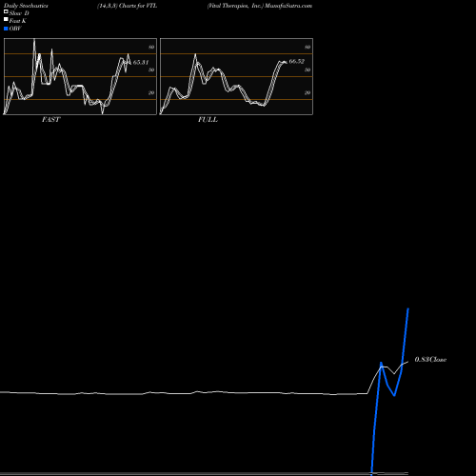Click the 50 axis label in FAST chart
The height and width of the screenshot is (476, 476).
151,69
